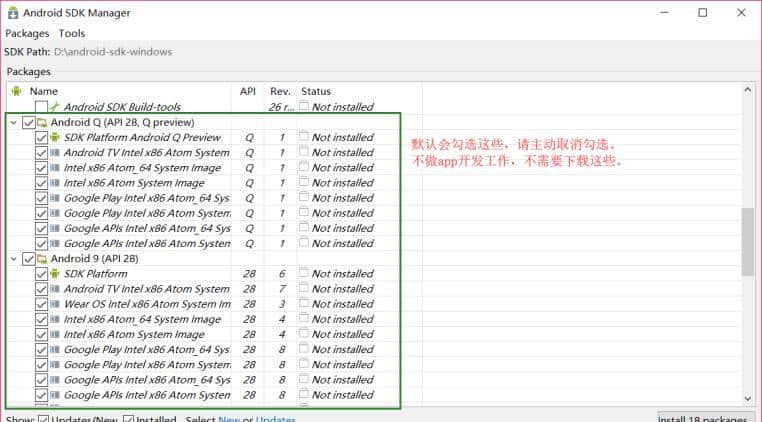The height and width of the screenshot is (422, 762).
Task: Uncheck Google APIs Intel x86 Atom System under Android Q
Action: click(x=41, y=244)
